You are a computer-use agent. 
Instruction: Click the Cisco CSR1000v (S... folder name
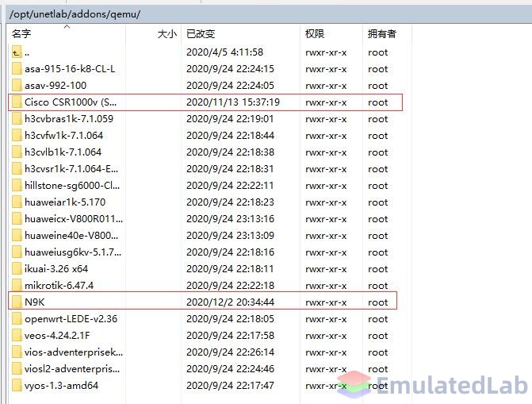pyautogui.click(x=71, y=102)
